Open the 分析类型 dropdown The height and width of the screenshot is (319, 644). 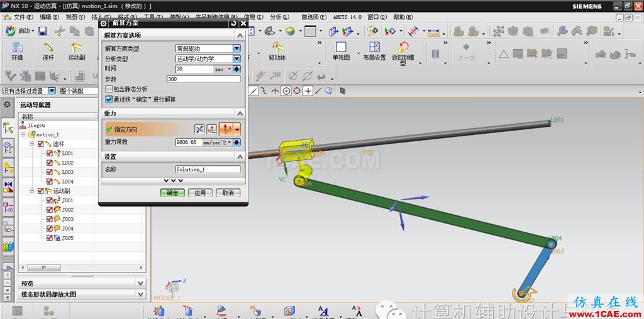click(236, 58)
